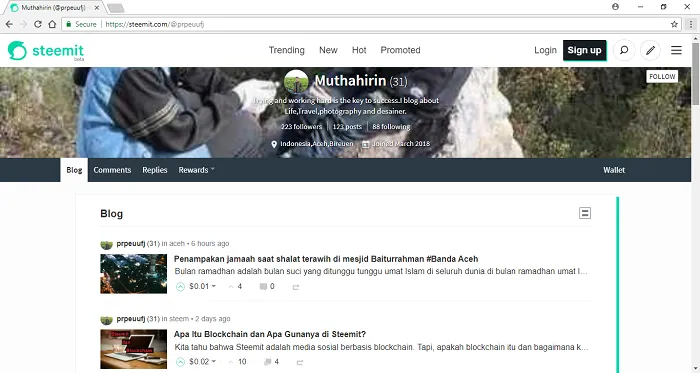700x373 pixels.
Task: Upvote the Blockchain Steemit post
Action: click(x=180, y=362)
